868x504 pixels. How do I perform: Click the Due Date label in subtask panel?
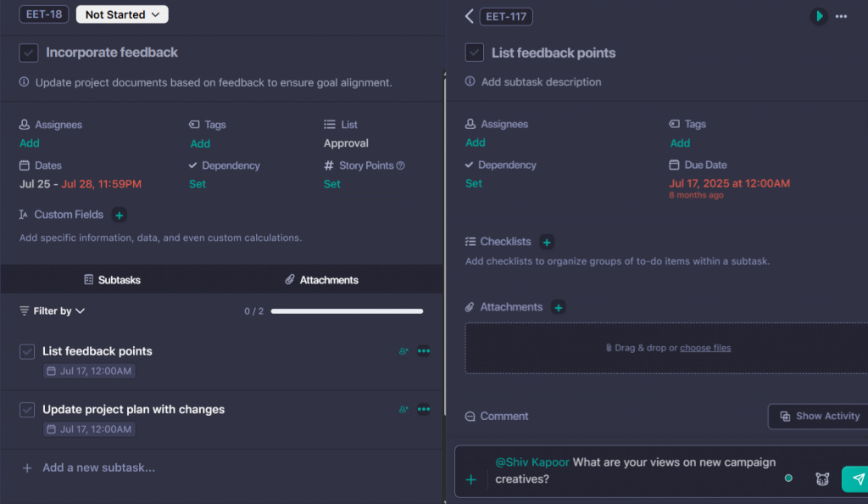705,165
